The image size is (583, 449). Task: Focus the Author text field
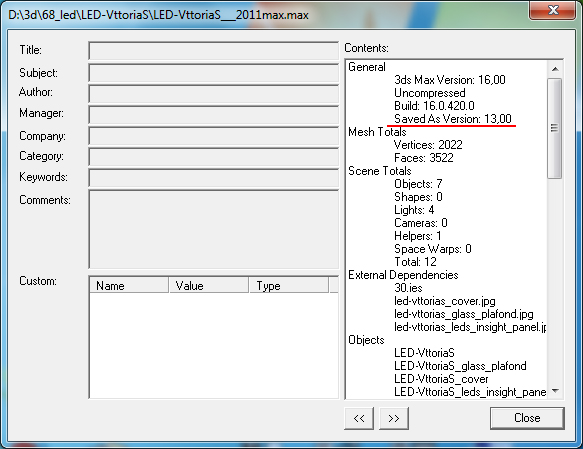pos(213,94)
